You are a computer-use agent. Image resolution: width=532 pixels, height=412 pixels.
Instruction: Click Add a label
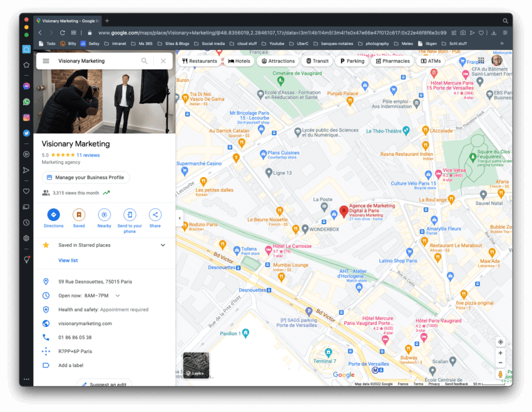pos(71,365)
